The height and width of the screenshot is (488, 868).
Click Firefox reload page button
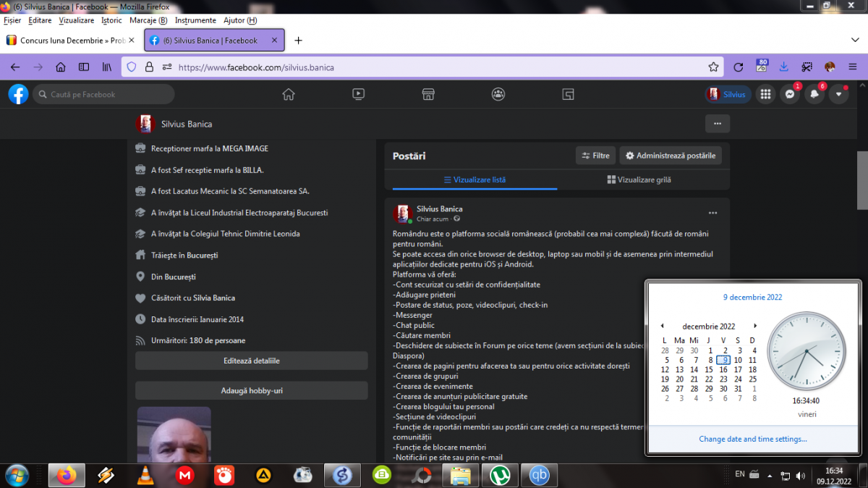(x=738, y=67)
